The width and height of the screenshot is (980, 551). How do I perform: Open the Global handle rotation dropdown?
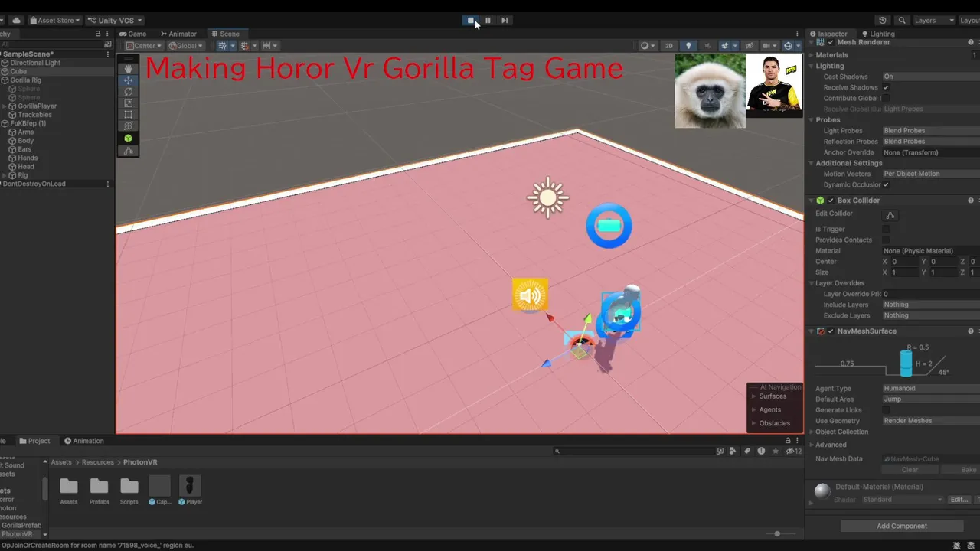[x=185, y=46]
